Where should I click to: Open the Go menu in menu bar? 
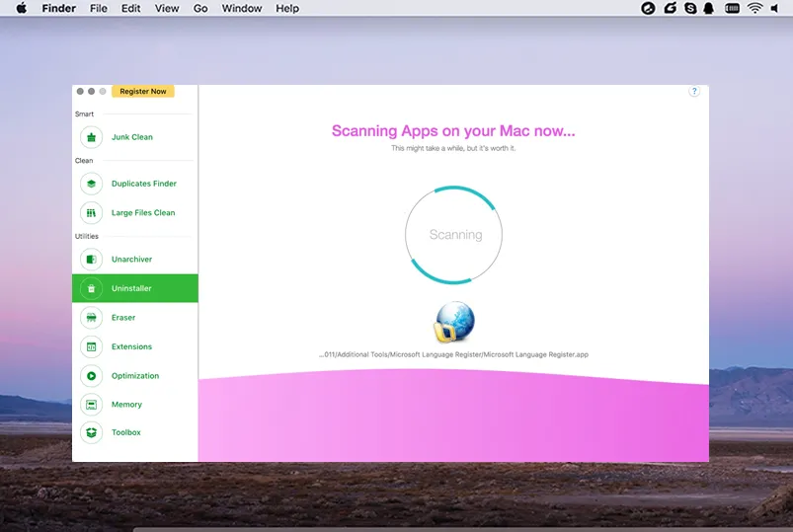200,9
